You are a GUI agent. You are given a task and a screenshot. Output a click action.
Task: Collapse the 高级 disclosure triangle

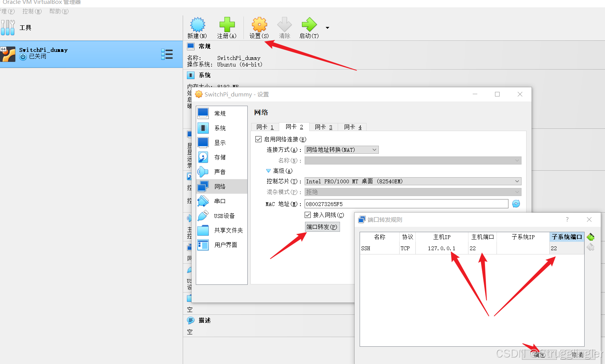coord(268,171)
